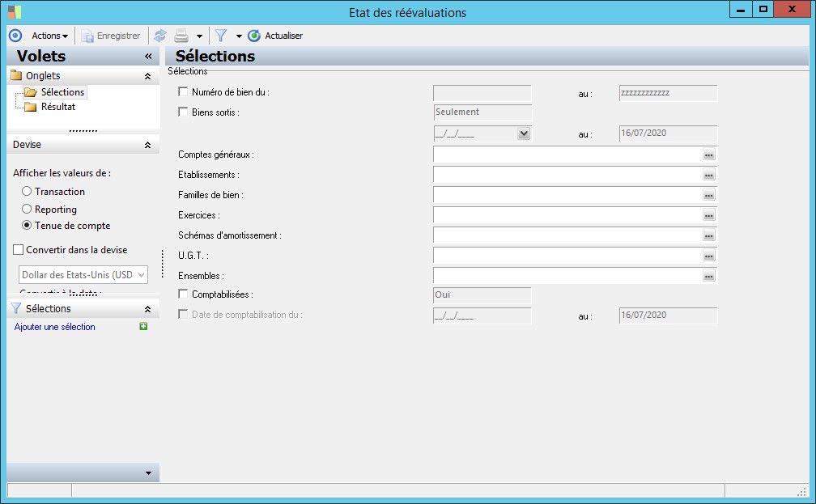The height and width of the screenshot is (504, 816).
Task: Open the filter funnel dropdown arrow
Action: [x=239, y=36]
